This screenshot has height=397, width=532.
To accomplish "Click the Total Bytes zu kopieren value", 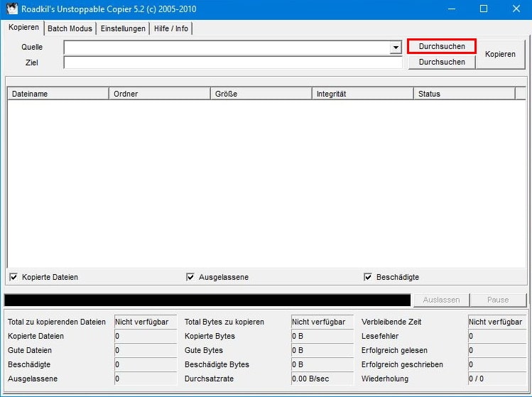I will click(x=322, y=322).
